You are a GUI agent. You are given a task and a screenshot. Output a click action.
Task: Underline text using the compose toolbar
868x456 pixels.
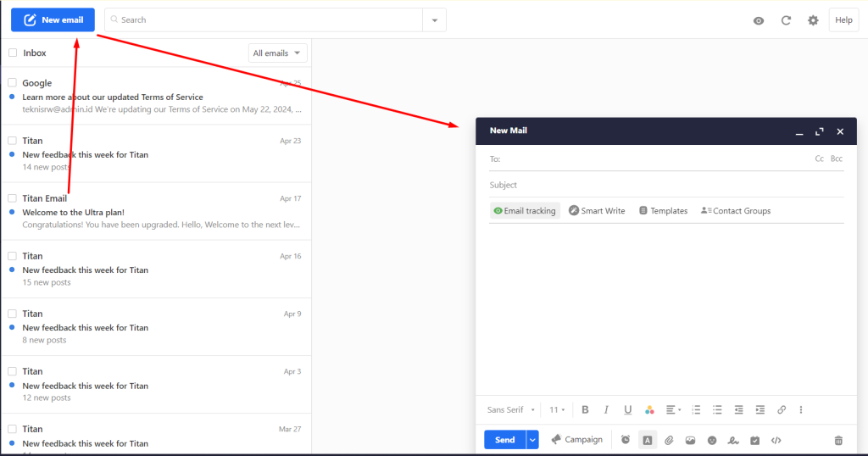click(627, 410)
